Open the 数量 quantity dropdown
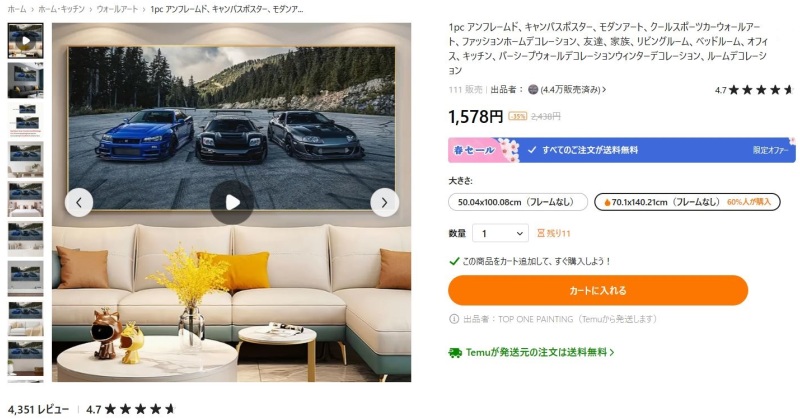800x420 pixels. (x=501, y=233)
